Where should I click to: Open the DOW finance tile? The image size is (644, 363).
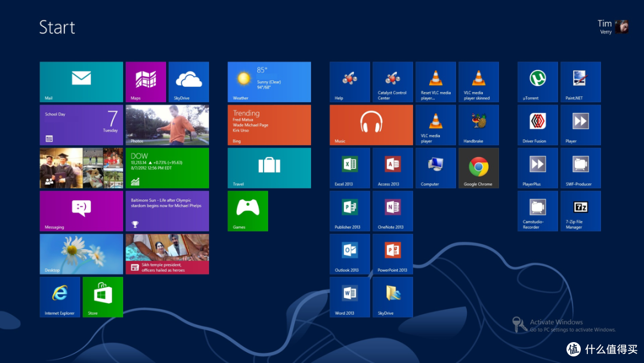(167, 168)
